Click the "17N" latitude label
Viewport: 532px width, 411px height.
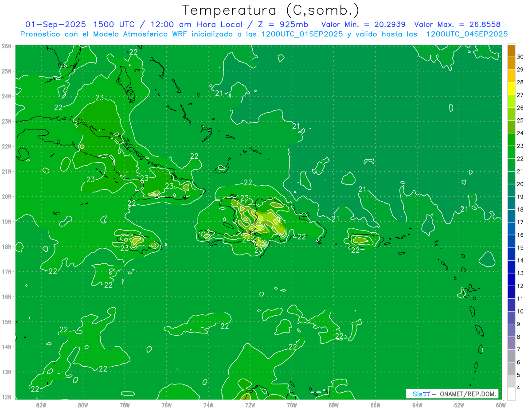point(7,272)
